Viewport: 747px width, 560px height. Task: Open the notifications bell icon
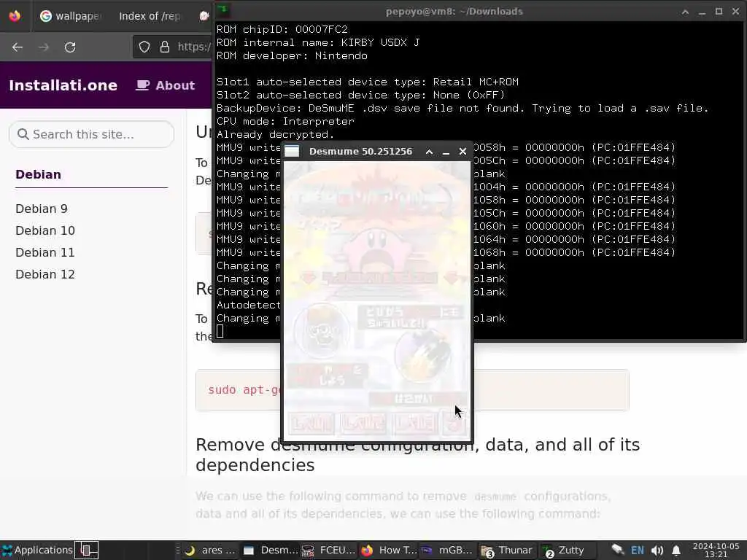click(676, 551)
